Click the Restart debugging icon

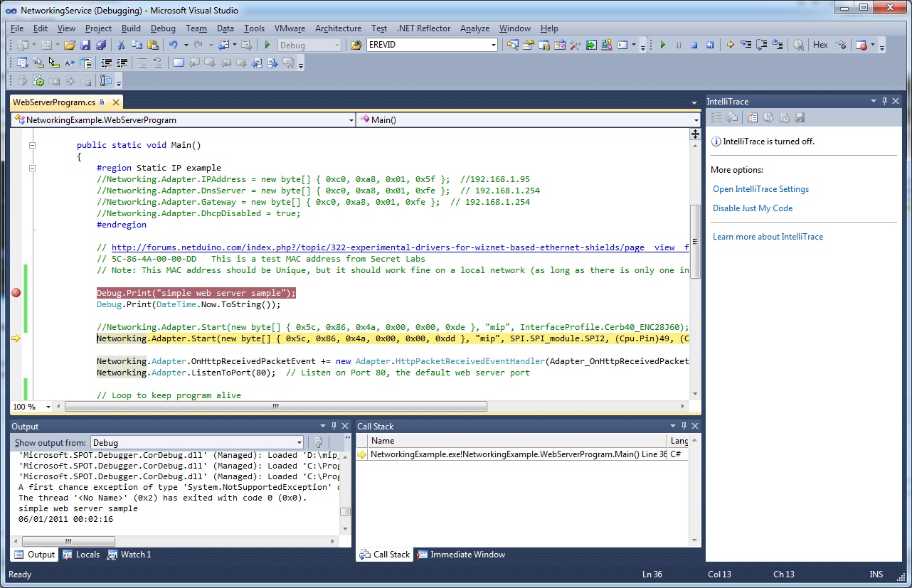(709, 45)
